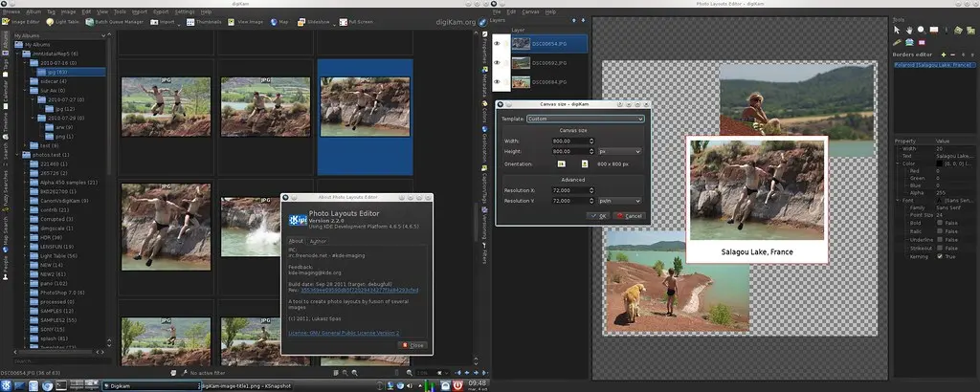Cancel the Canvas size dialog

[x=629, y=216]
